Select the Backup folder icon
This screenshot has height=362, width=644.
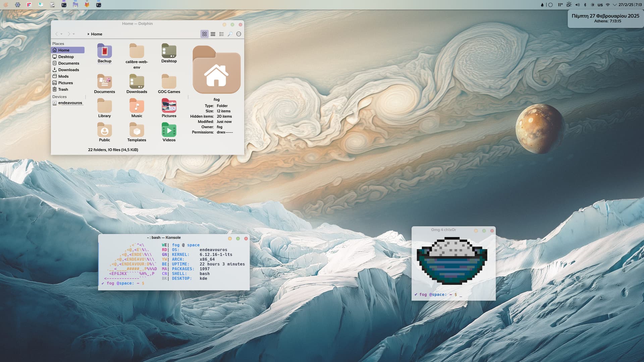[104, 51]
